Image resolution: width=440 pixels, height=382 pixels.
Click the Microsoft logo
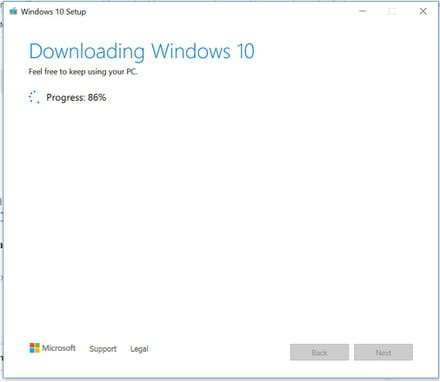(52, 348)
